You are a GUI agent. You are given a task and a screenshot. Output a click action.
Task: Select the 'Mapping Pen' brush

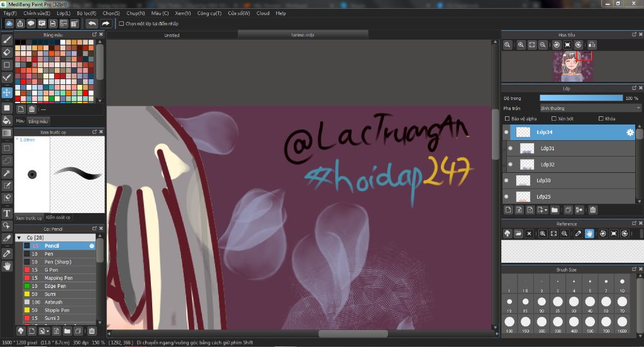[x=59, y=278]
